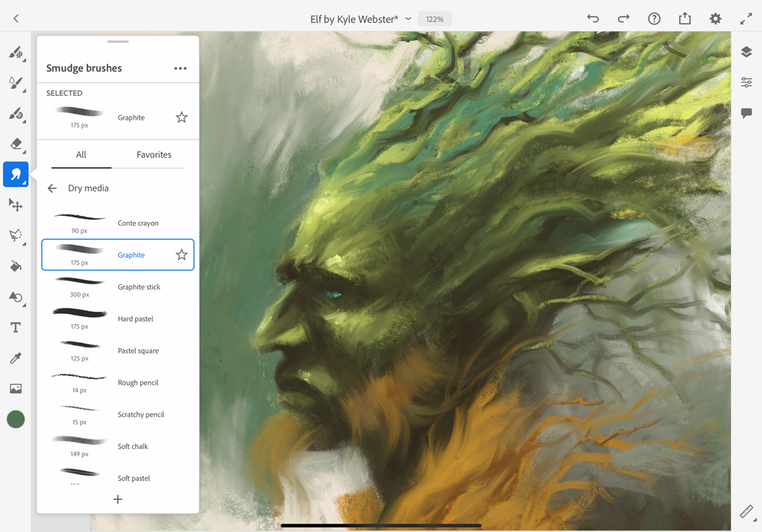Undo the last action
The width and height of the screenshot is (762, 532).
(593, 18)
